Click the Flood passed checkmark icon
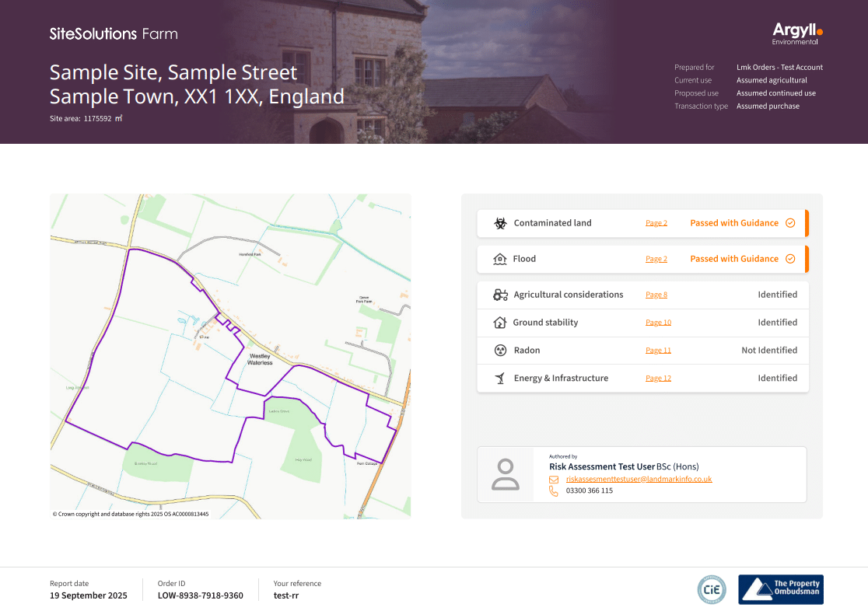The width and height of the screenshot is (868, 611). click(x=790, y=259)
